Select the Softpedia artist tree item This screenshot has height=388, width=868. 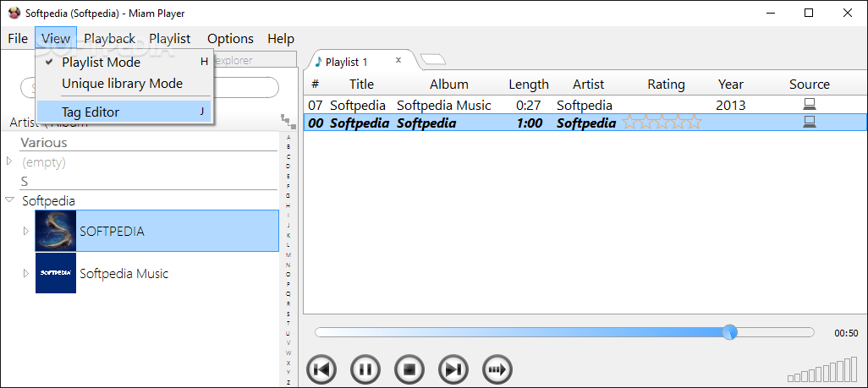pyautogui.click(x=48, y=201)
